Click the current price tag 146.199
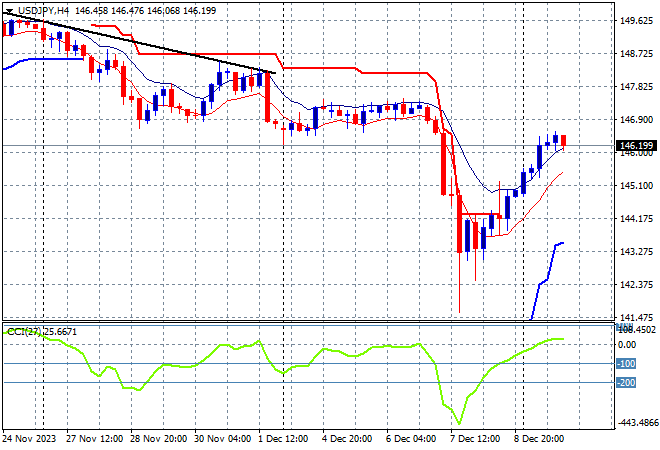The height and width of the screenshot is (450, 660). (x=637, y=146)
